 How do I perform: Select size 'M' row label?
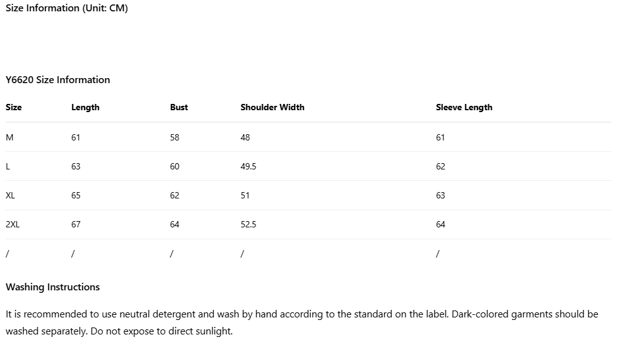click(9, 137)
